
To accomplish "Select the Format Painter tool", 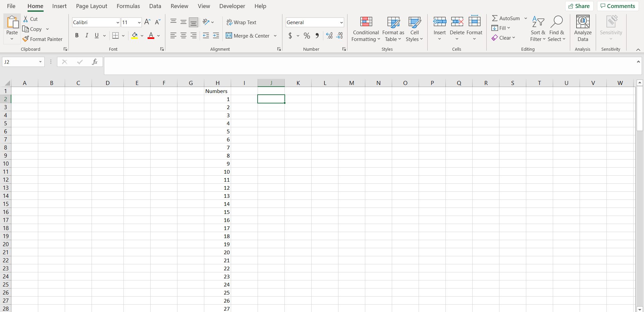I will (43, 39).
